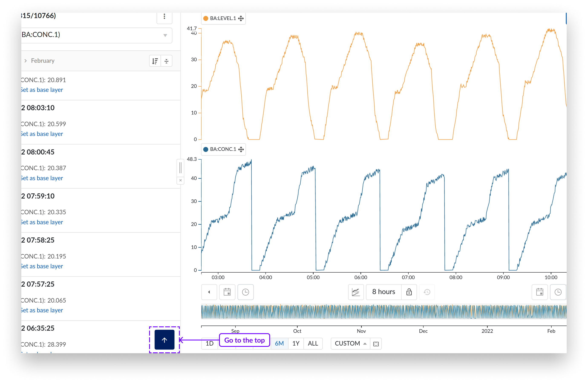Open the three-dot options menu

tap(164, 17)
